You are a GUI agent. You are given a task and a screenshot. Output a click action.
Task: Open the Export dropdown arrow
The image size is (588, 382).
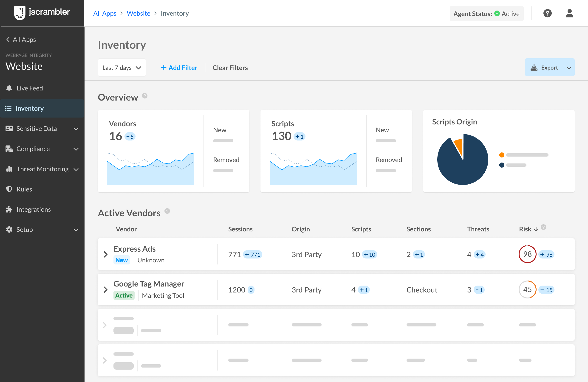(569, 68)
